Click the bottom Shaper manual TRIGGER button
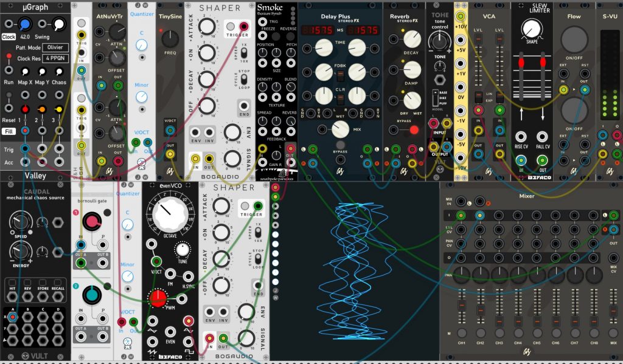The image size is (623, 364). [245, 206]
